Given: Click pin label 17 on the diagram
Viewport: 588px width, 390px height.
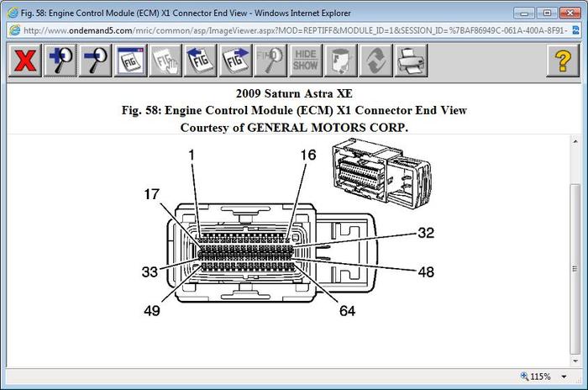Looking at the screenshot, I should tap(151, 194).
